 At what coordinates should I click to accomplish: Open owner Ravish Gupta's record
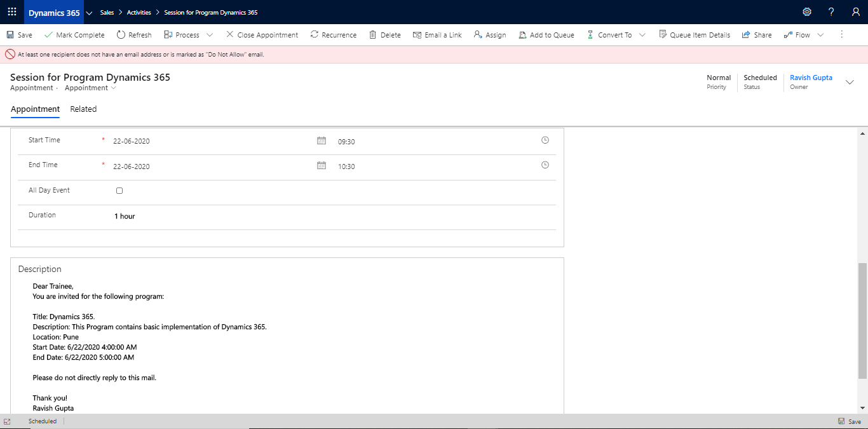coord(811,77)
